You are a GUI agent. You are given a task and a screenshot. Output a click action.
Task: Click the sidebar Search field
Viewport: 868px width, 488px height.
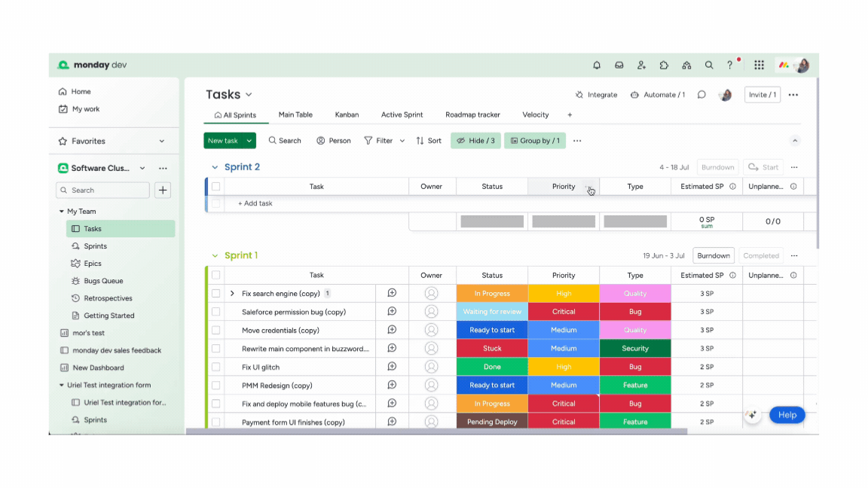(x=103, y=191)
